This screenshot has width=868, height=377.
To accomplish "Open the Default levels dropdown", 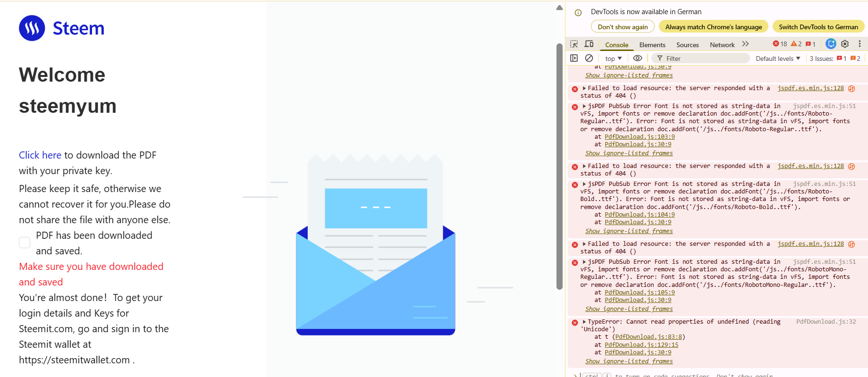I will click(778, 59).
